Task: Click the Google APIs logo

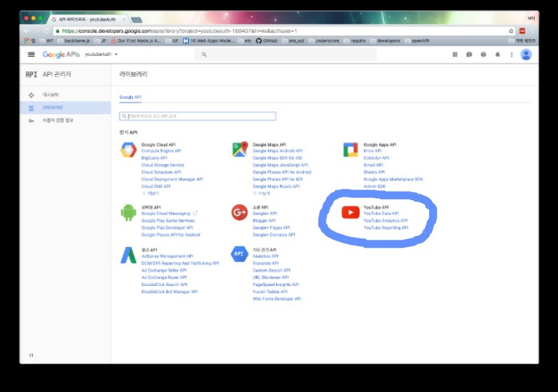Action: (x=61, y=54)
